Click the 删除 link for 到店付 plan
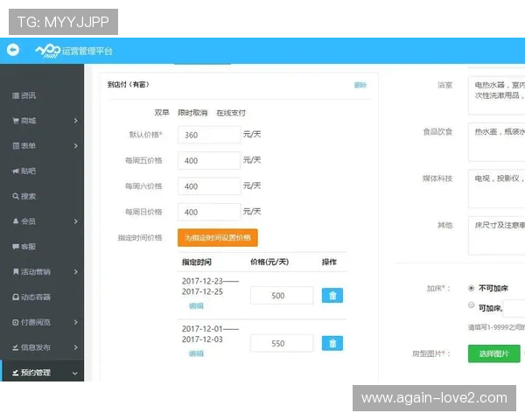 point(360,85)
